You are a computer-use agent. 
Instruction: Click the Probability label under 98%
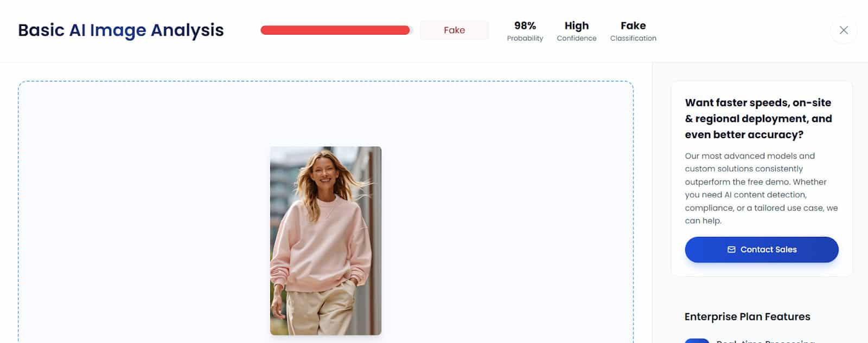point(525,38)
